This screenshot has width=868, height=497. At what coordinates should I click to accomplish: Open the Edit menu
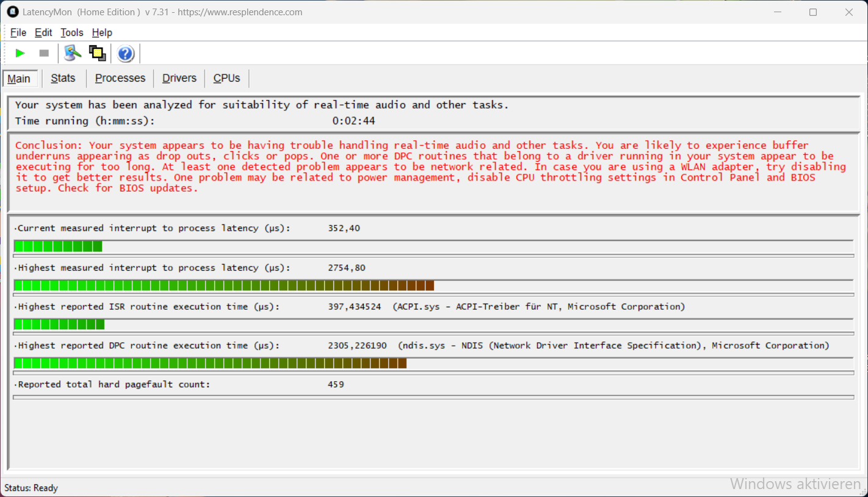click(43, 33)
